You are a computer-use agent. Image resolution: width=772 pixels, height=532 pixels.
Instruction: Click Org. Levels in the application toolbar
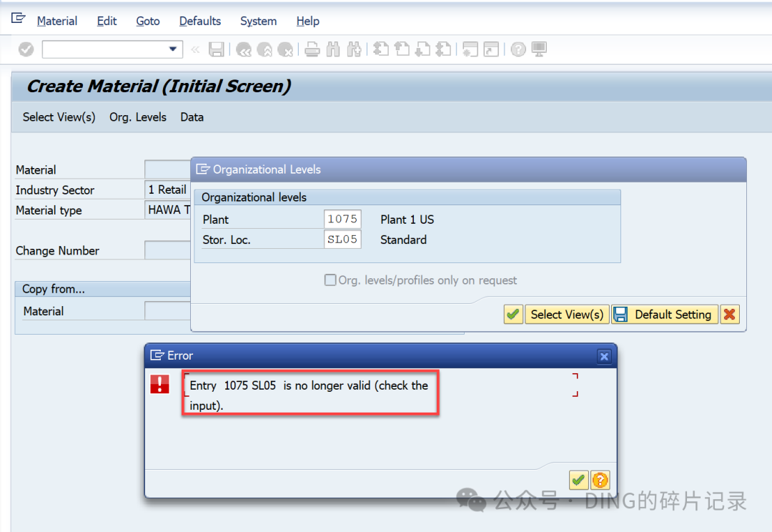(138, 117)
